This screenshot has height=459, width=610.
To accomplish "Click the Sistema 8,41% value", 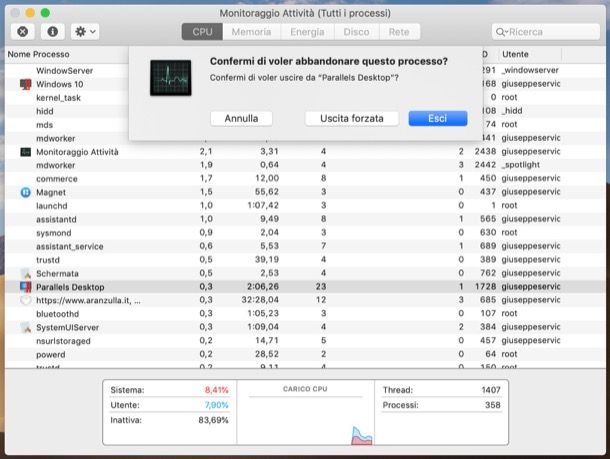I will (x=216, y=390).
